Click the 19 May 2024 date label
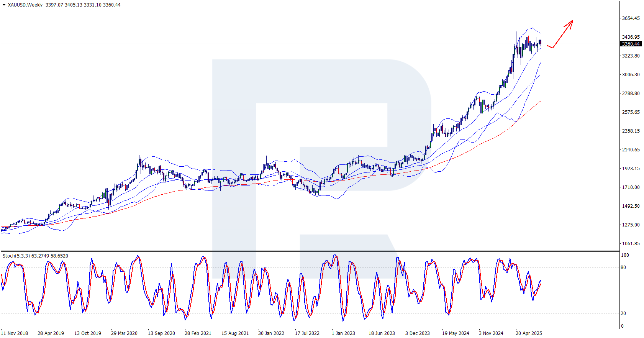Image resolution: width=644 pixels, height=338 pixels. pos(455,333)
